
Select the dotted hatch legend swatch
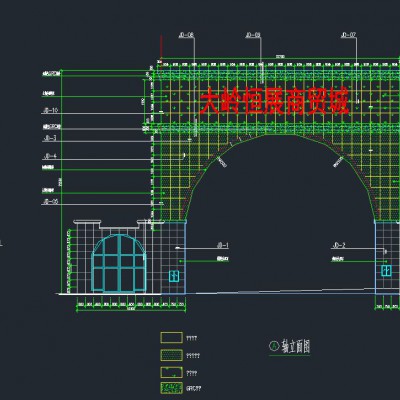[171, 355]
